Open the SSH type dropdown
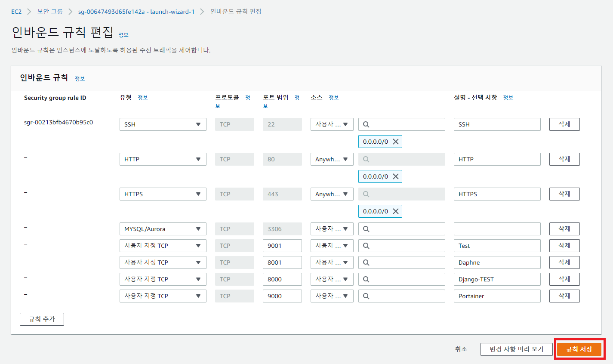 pos(163,124)
